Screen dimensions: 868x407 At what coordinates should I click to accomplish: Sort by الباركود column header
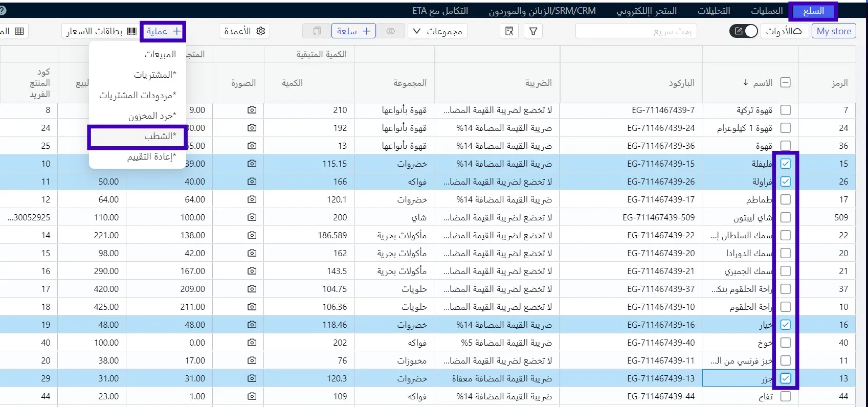681,83
